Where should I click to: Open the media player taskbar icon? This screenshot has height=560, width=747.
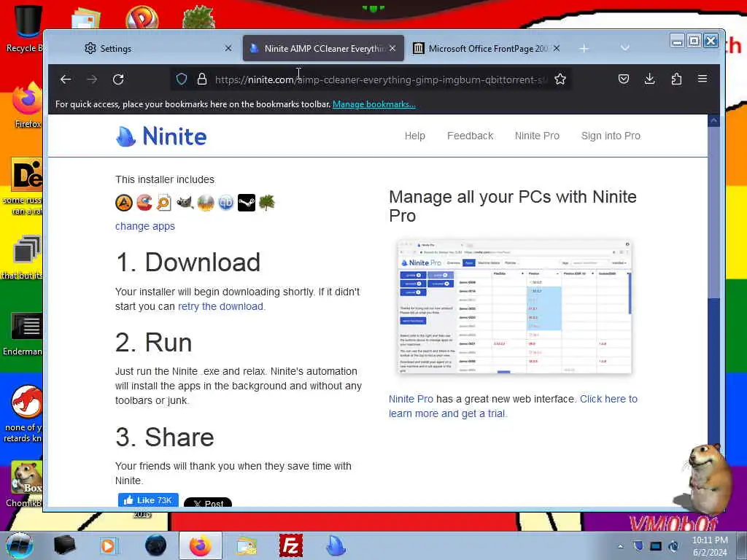[108, 545]
